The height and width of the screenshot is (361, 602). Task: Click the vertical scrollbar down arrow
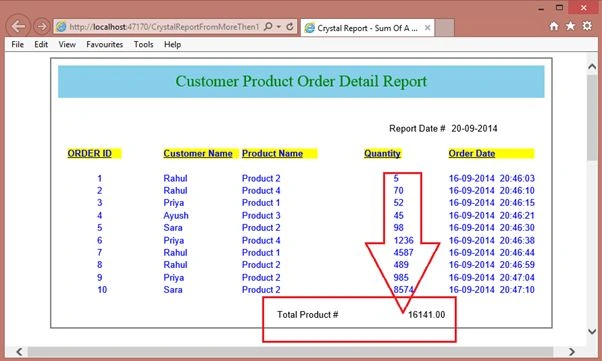pos(592,331)
